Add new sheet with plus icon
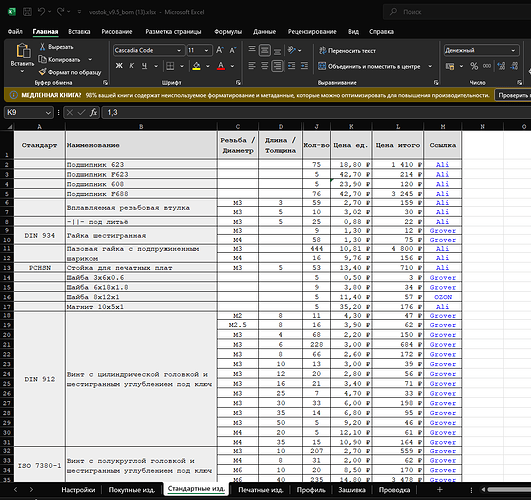 [x=440, y=489]
